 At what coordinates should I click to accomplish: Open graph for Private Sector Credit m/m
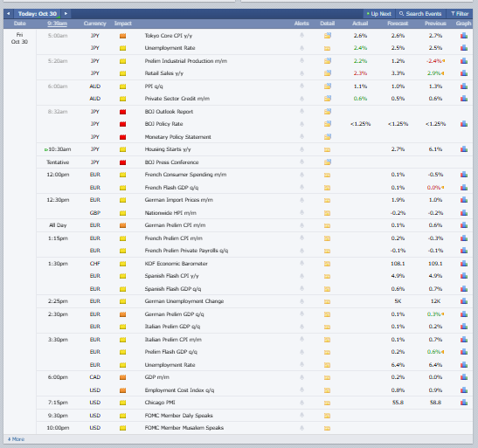point(464,99)
